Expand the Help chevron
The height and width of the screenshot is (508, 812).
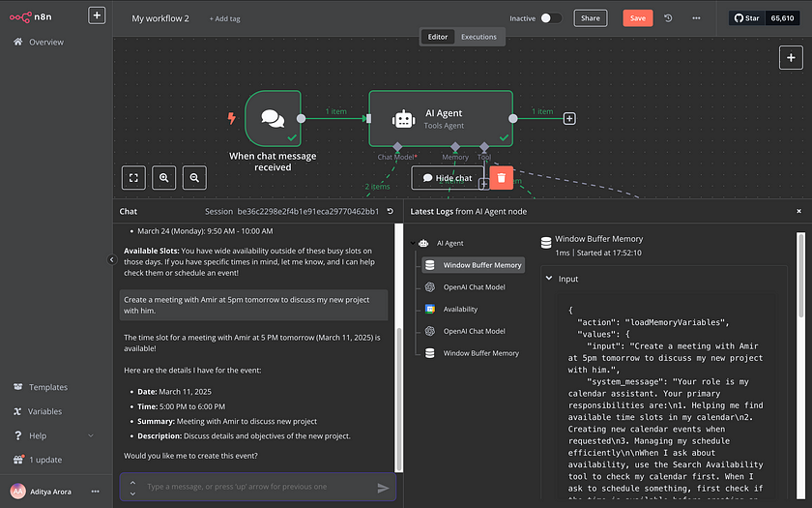[x=91, y=435]
